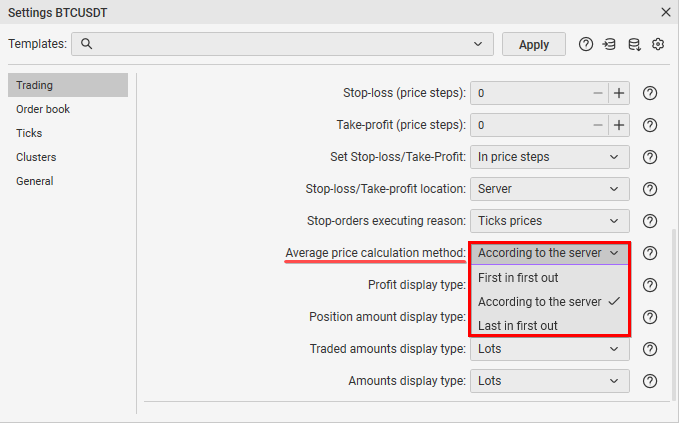Open templates help question icon
The image size is (679, 423).
click(585, 44)
